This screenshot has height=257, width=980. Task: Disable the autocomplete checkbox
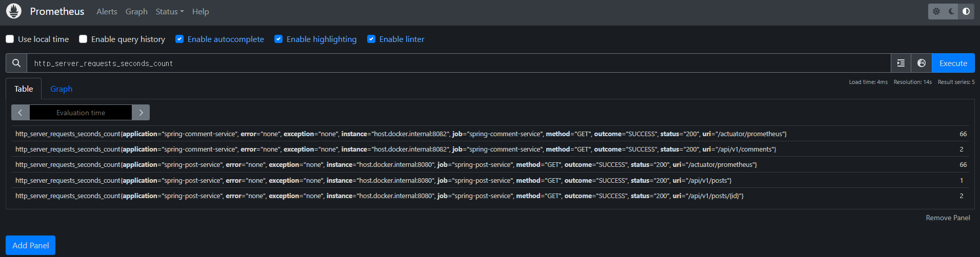[x=179, y=39]
